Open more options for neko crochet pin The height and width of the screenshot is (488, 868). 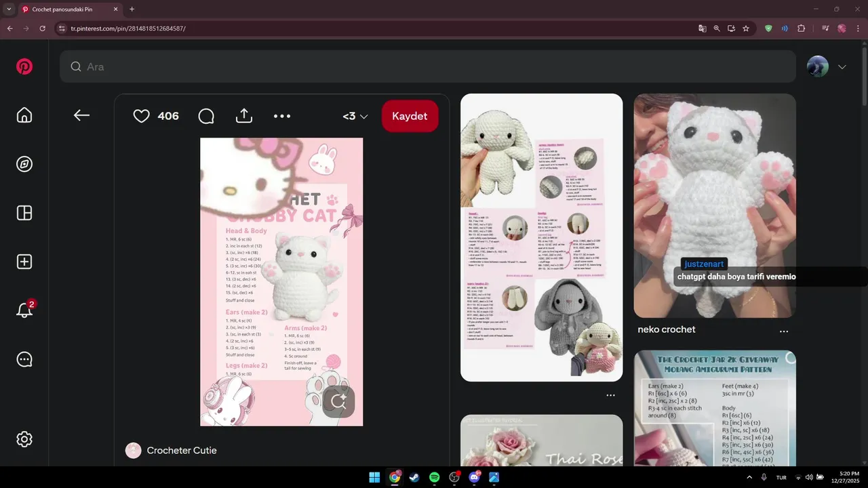coord(784,331)
